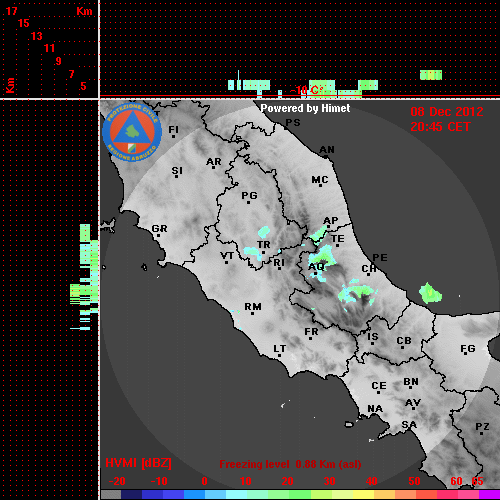Click the RI city label
500x500 pixels.
point(279,263)
